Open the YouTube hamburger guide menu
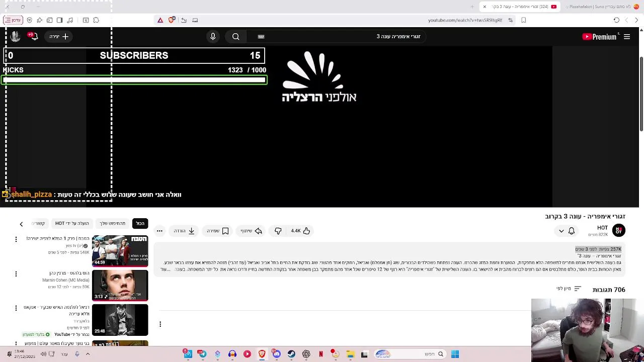 pos(627,37)
